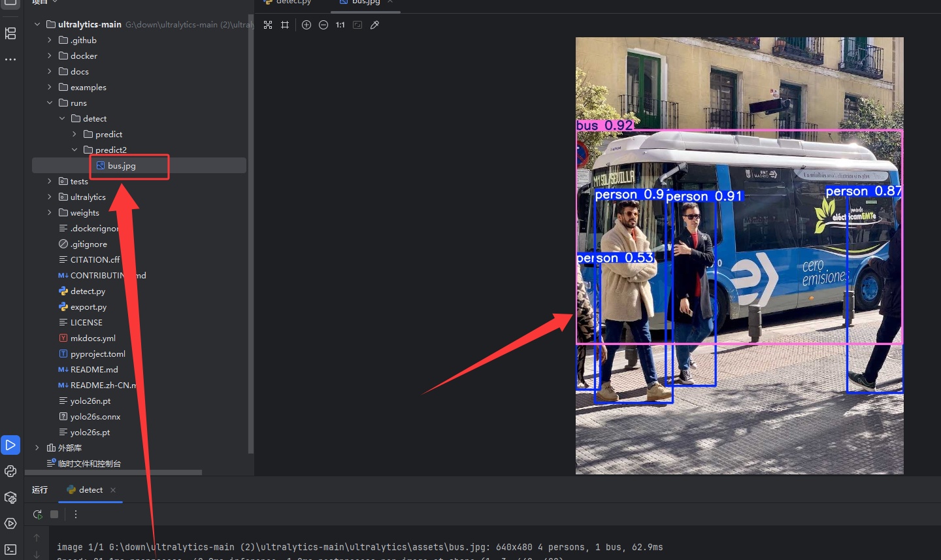Open the Structure tool window
This screenshot has height=560, width=941.
10,33
